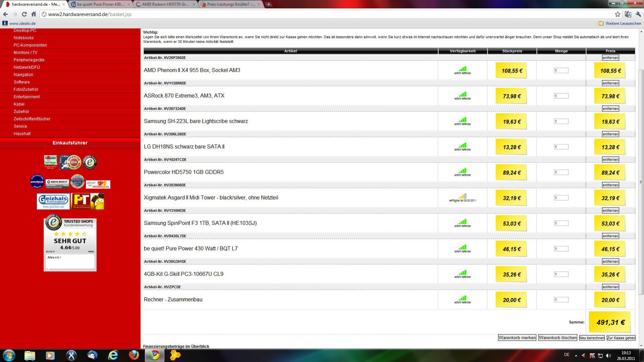Click Zur Kasse gehen button
Viewport: 644px width, 362px height.
point(621,338)
